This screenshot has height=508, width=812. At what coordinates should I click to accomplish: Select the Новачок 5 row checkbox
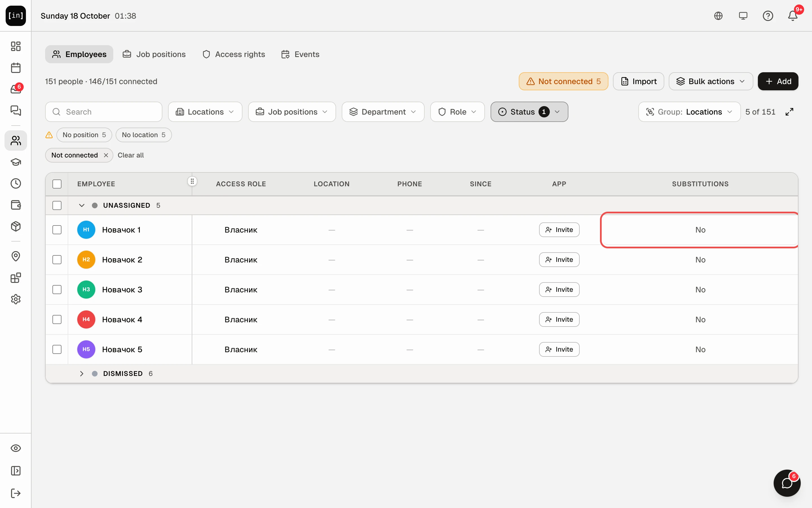57,349
